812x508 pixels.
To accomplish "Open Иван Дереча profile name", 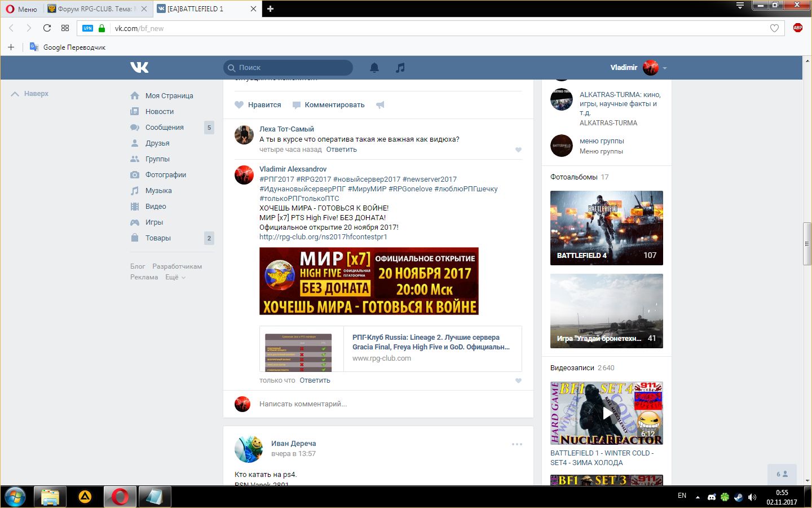I will 293,444.
